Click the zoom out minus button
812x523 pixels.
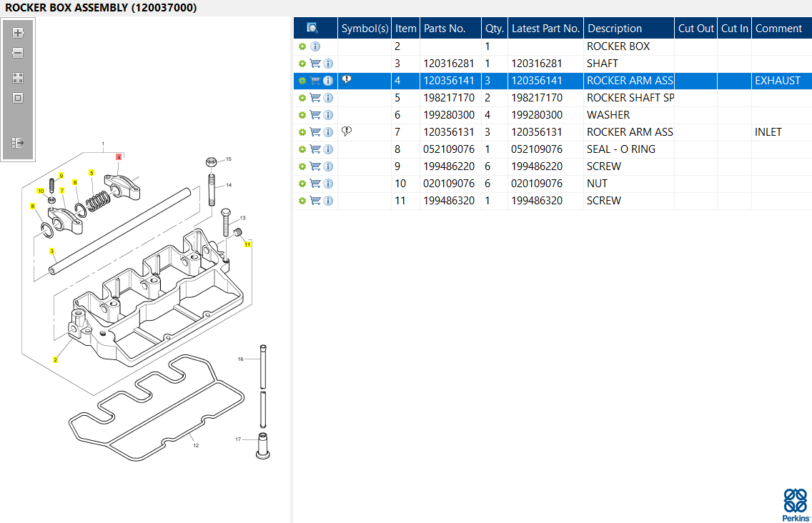coord(18,53)
